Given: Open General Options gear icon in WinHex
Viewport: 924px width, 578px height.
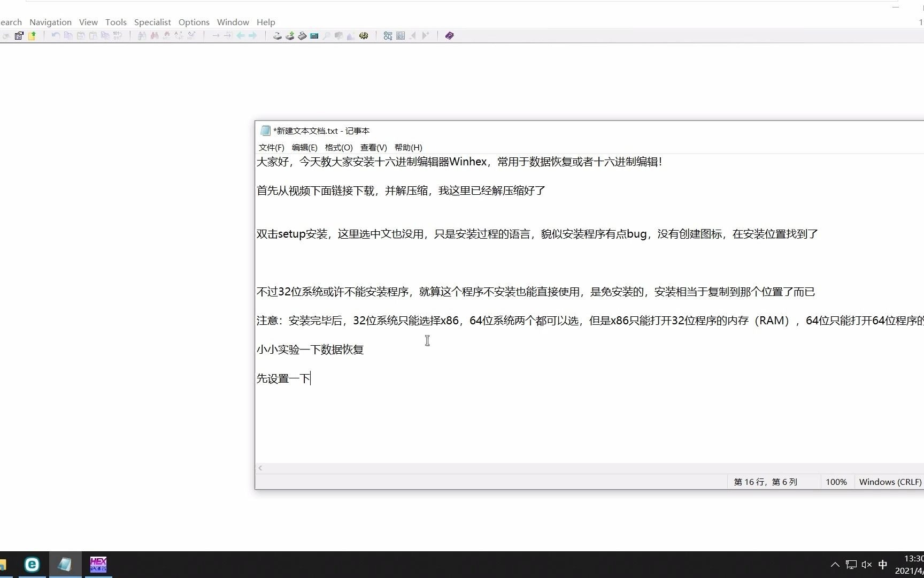Looking at the screenshot, I should point(364,36).
